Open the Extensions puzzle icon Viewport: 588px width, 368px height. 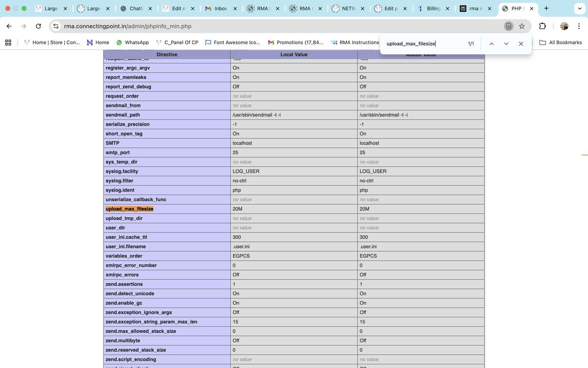(542, 26)
